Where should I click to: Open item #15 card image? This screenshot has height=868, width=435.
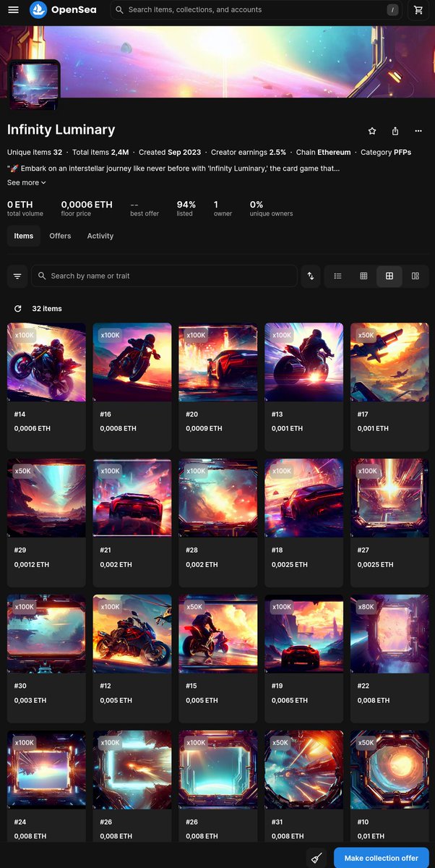pos(218,634)
